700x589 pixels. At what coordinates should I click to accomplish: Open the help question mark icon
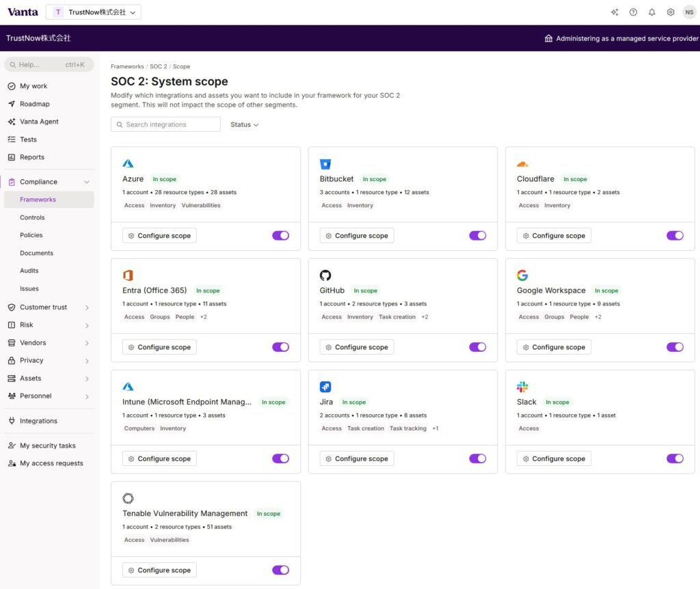[x=633, y=12]
